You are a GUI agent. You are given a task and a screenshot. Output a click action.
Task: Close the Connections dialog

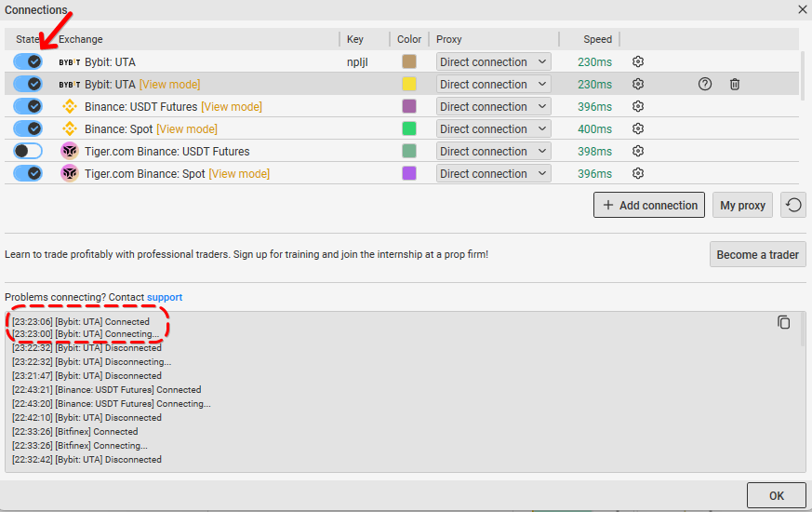point(802,9)
